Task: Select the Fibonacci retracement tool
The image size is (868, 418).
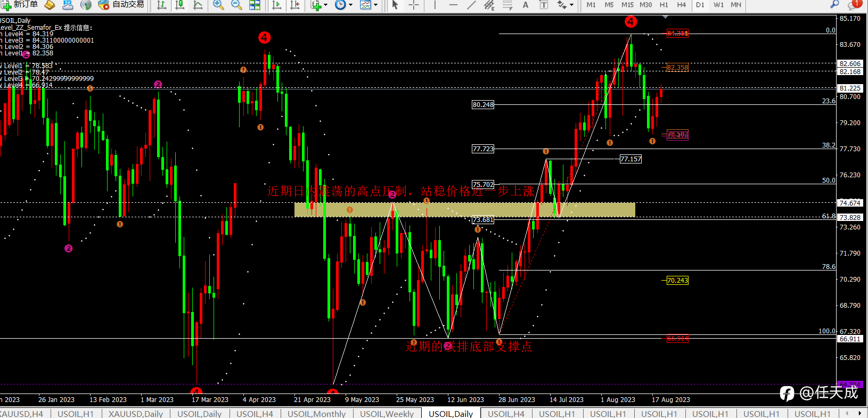Action: click(507, 5)
